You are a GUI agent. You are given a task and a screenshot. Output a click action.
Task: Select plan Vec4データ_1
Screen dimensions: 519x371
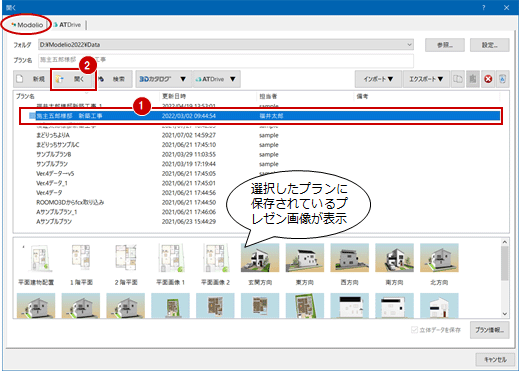pyautogui.click(x=52, y=183)
